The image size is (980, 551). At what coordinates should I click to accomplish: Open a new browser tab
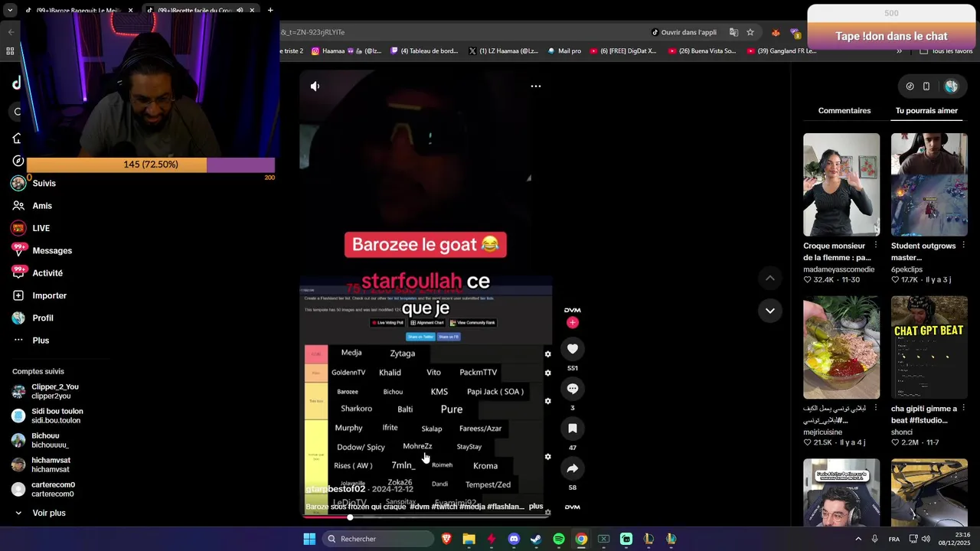(x=270, y=10)
